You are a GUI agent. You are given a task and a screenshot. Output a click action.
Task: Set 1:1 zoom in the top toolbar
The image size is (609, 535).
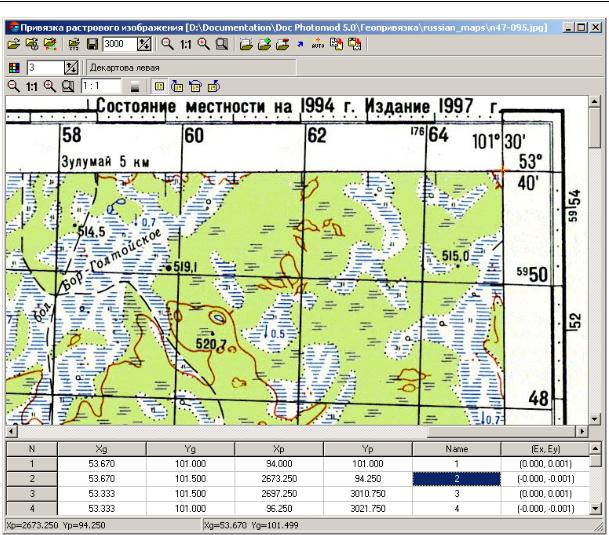[186, 45]
